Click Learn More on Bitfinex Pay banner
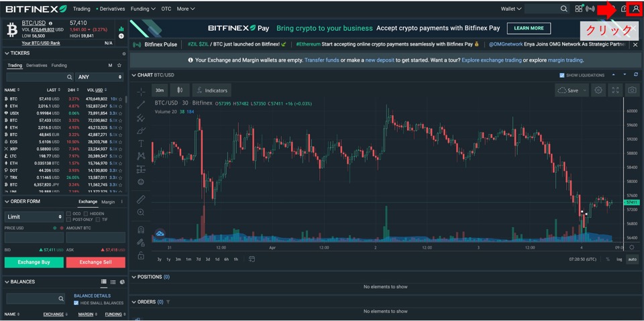 point(529,28)
